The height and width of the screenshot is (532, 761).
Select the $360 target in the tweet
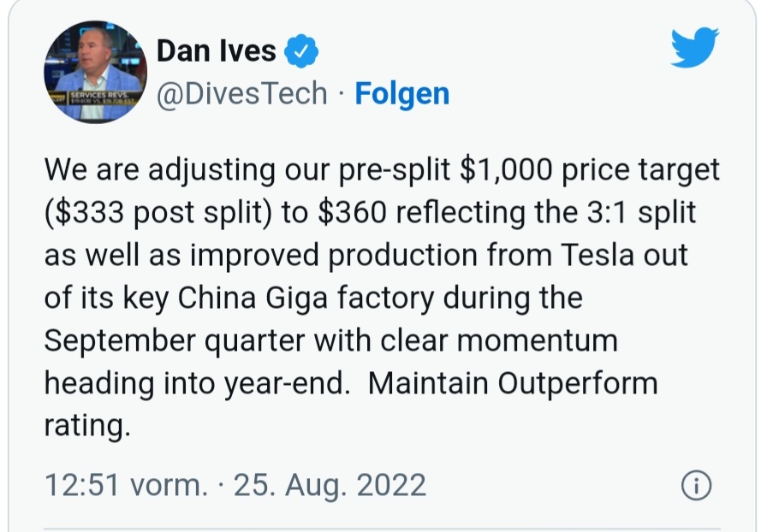click(x=353, y=212)
